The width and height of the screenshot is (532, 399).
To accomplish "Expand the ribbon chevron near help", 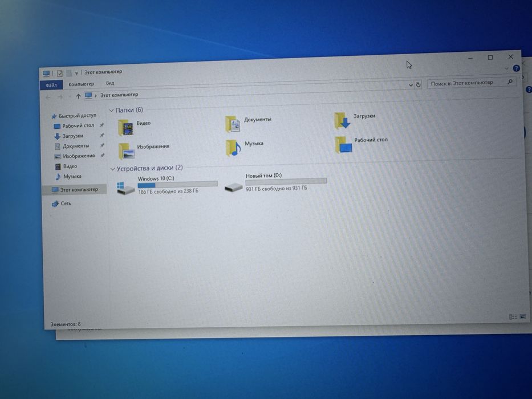I will [x=506, y=68].
